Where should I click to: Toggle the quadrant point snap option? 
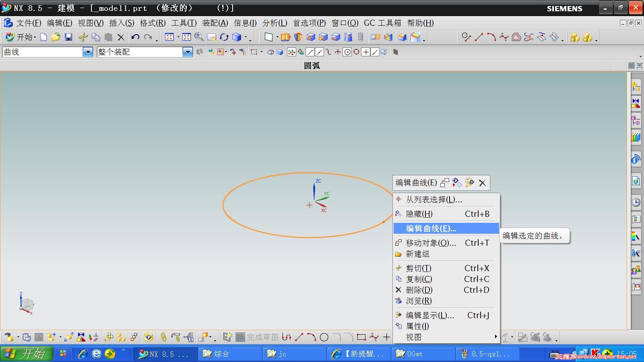coord(357,52)
